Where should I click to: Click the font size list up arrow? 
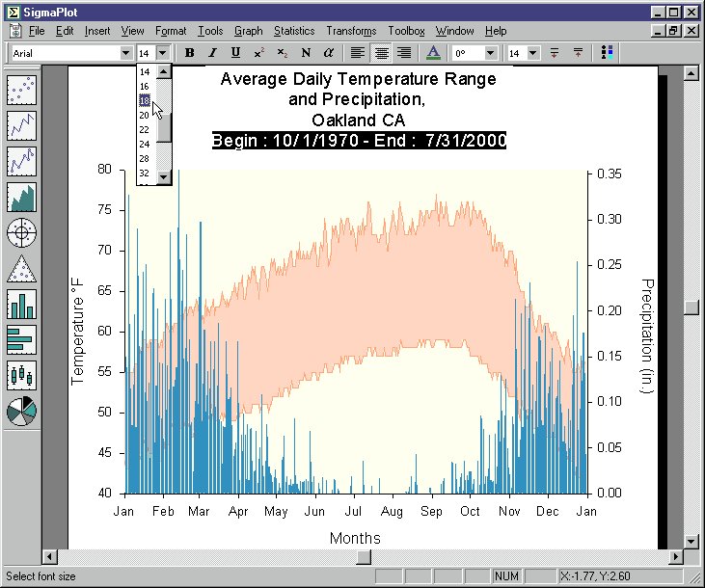[164, 72]
